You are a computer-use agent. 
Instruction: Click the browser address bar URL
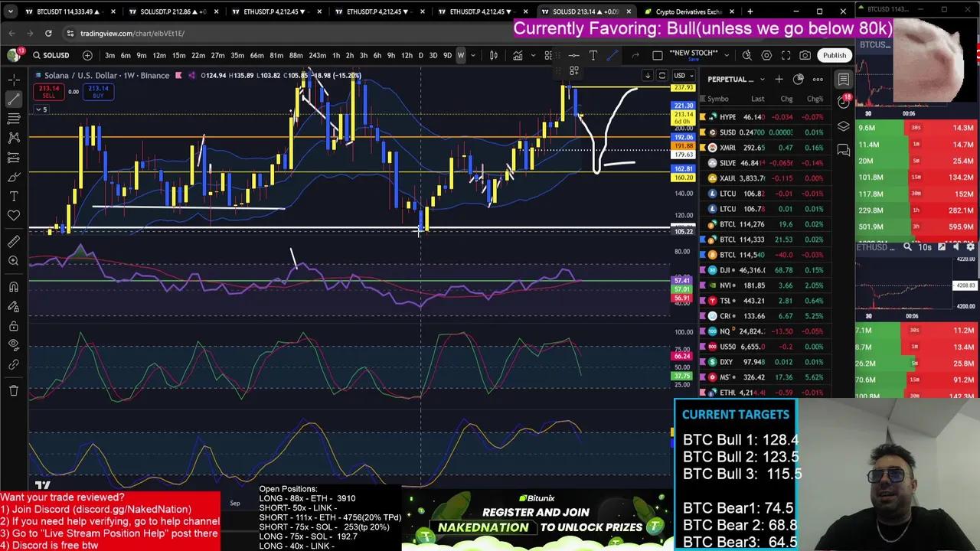pos(132,34)
